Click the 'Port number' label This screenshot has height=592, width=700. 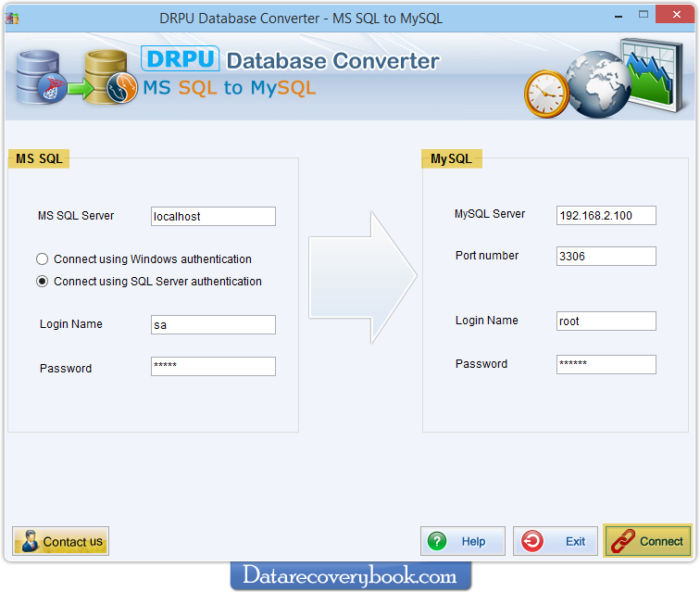(x=487, y=256)
